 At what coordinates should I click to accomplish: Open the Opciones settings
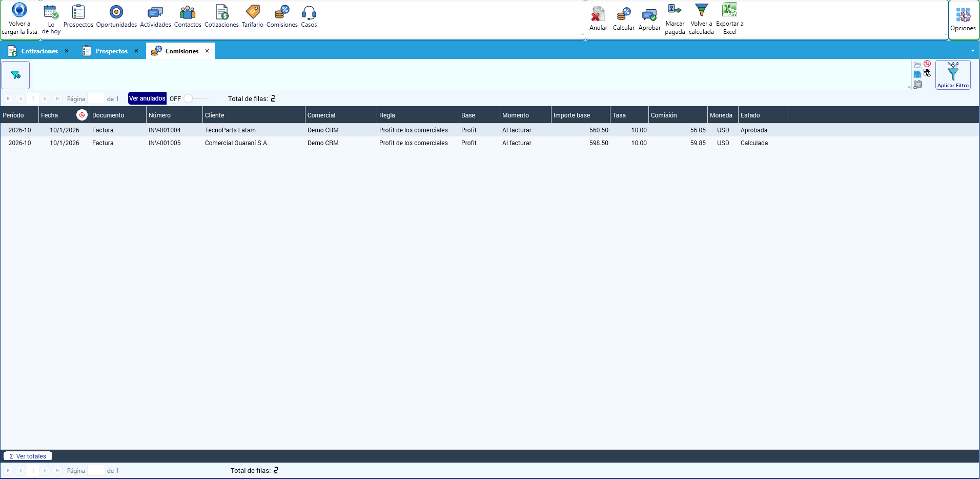(x=963, y=19)
